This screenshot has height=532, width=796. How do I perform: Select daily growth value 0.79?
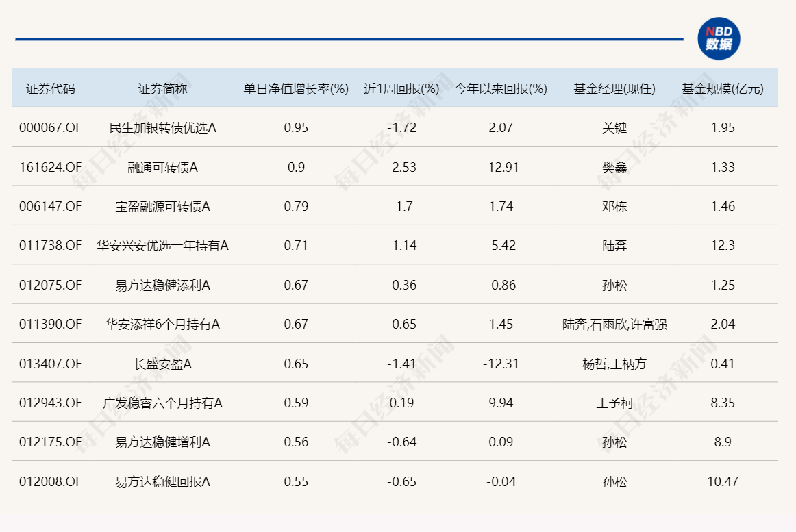296,206
